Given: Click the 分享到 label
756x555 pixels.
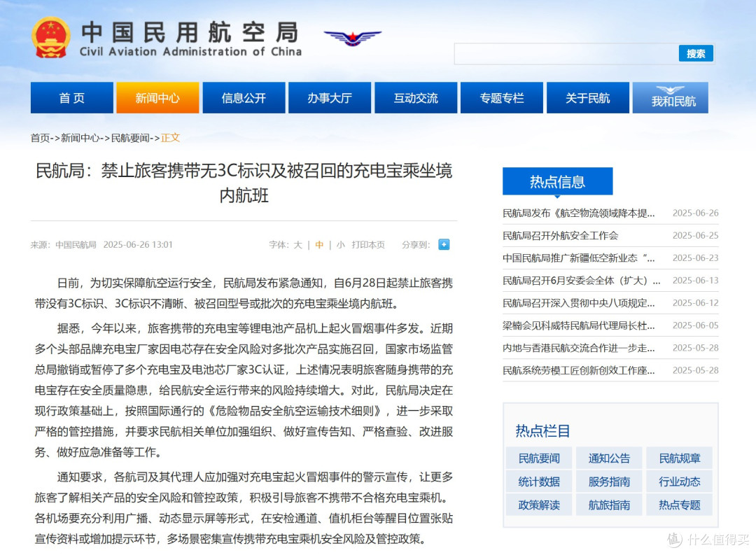Looking at the screenshot, I should click(416, 245).
